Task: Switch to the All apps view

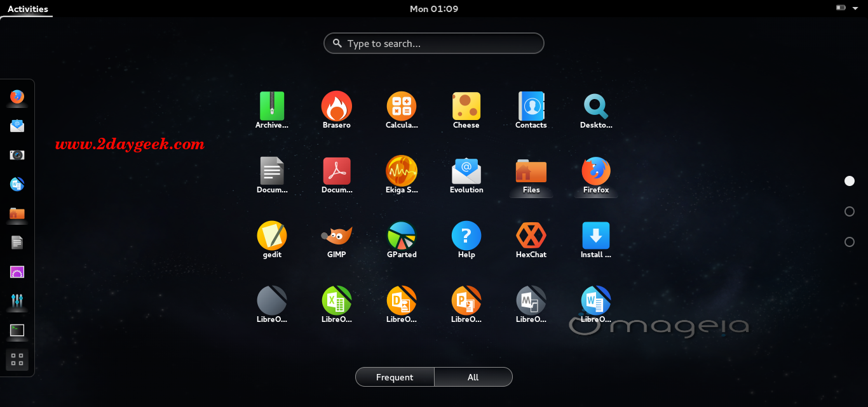Action: point(473,377)
